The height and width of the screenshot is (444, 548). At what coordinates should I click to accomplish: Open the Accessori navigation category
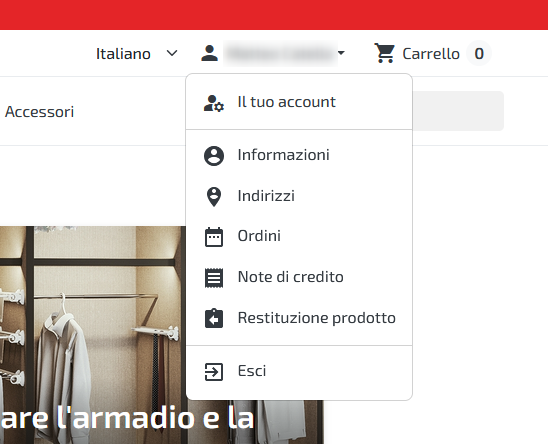point(39,112)
